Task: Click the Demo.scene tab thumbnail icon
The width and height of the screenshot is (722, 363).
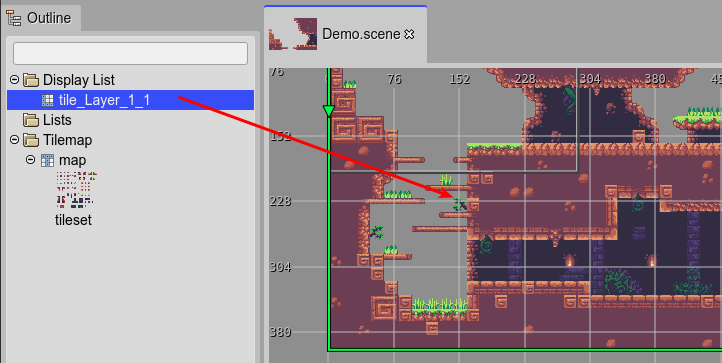Action: coord(293,34)
